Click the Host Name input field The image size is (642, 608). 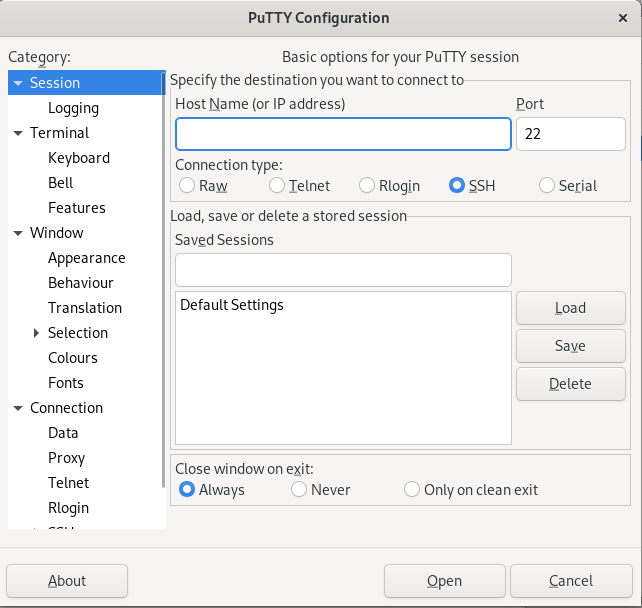pyautogui.click(x=343, y=134)
